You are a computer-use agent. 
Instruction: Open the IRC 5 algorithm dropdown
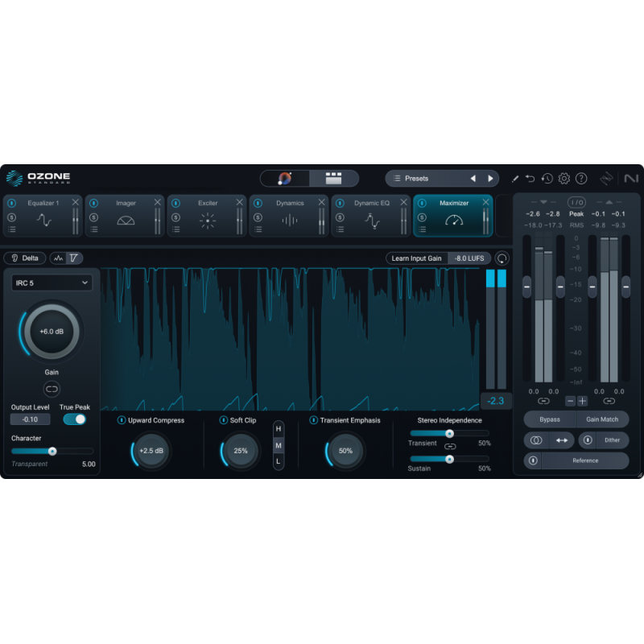coord(51,283)
